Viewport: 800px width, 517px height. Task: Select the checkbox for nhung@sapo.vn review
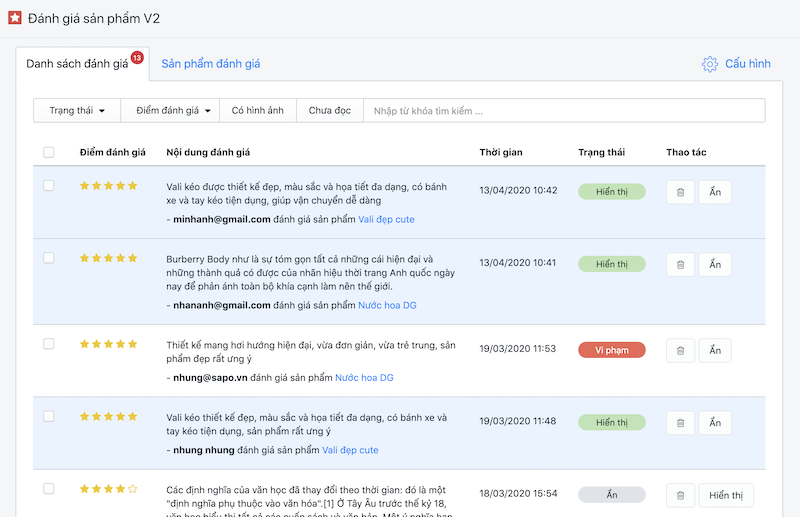tap(49, 344)
